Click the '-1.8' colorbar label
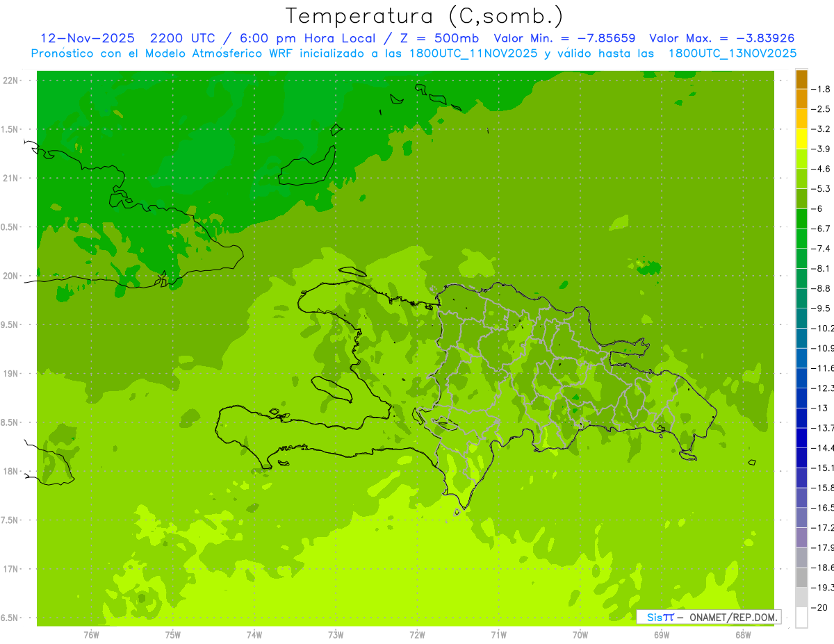834x644 pixels. 821,89
